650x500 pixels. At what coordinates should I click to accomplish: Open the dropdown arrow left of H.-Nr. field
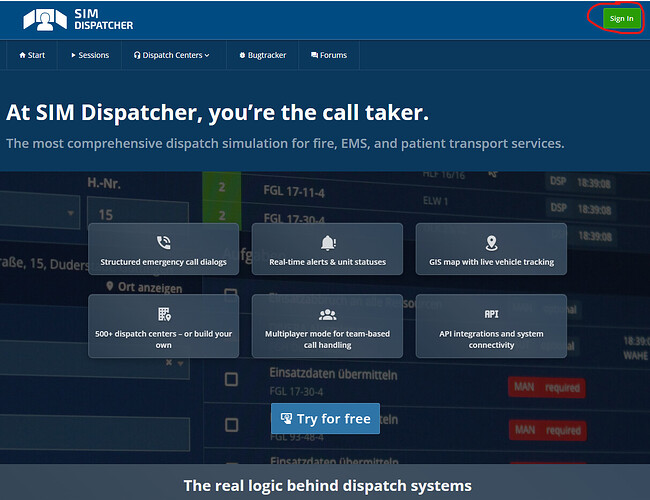click(x=71, y=213)
